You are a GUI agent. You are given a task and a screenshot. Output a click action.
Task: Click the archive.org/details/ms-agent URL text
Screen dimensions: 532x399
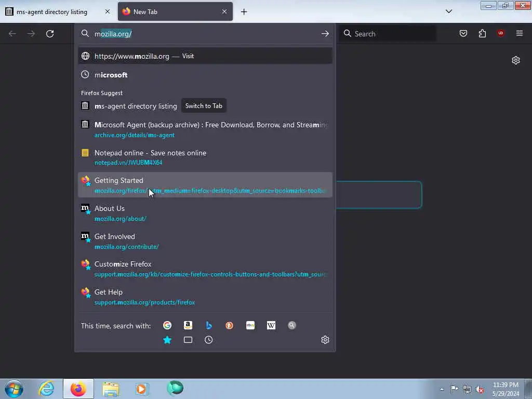(x=135, y=135)
